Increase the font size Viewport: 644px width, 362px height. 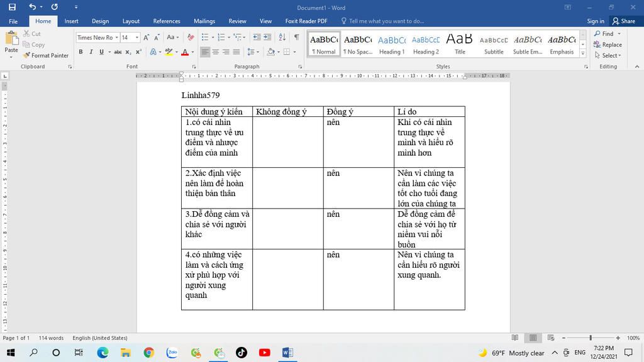(146, 37)
